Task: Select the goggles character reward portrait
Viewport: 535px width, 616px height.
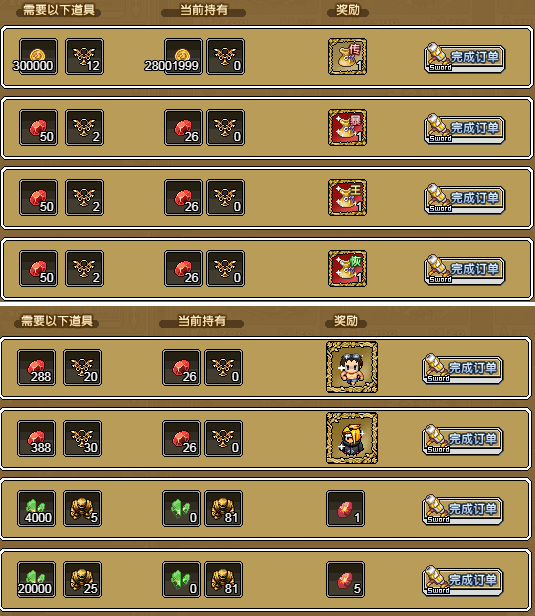Action: point(352,367)
